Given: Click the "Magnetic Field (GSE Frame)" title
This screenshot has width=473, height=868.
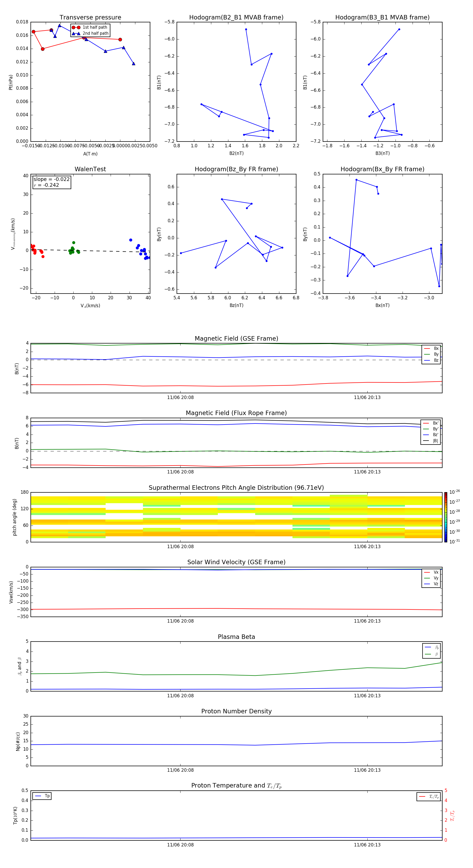Looking at the screenshot, I should pyautogui.click(x=236, y=339).
